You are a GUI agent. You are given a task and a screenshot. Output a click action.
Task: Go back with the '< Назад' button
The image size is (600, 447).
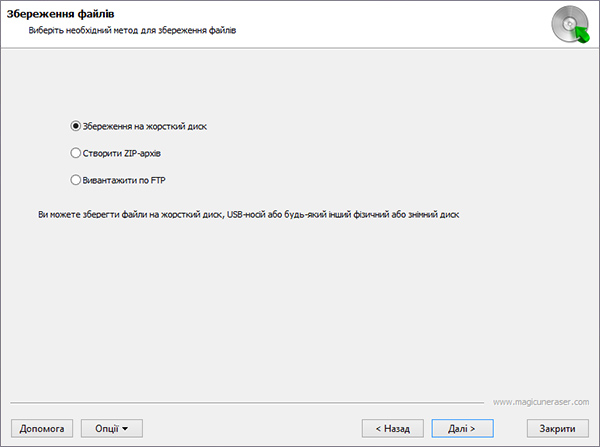click(x=393, y=428)
